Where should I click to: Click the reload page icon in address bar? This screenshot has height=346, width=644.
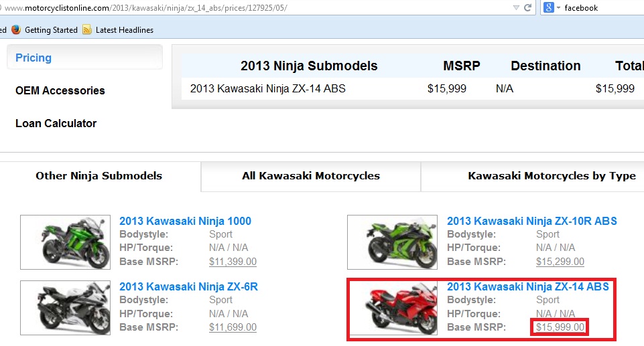click(527, 7)
